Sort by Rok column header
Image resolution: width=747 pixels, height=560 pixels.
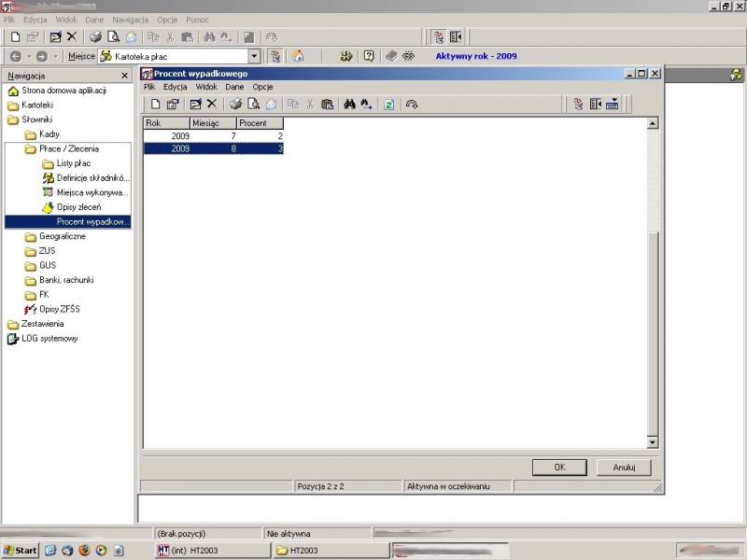coord(167,123)
